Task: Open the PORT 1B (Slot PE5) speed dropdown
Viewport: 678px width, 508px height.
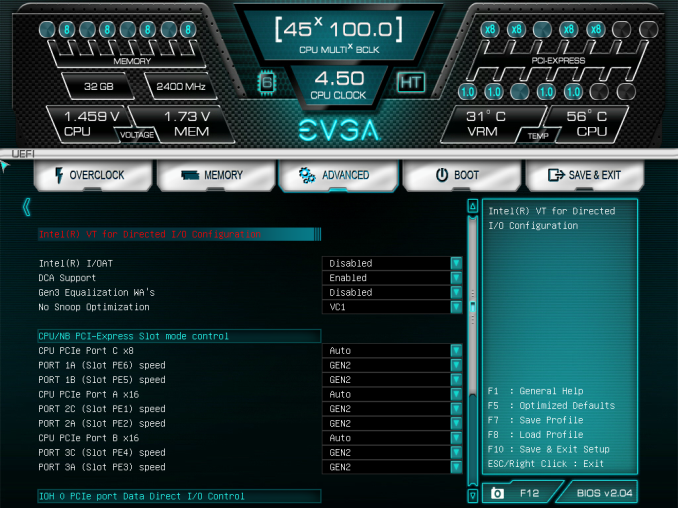Action: tap(392, 380)
